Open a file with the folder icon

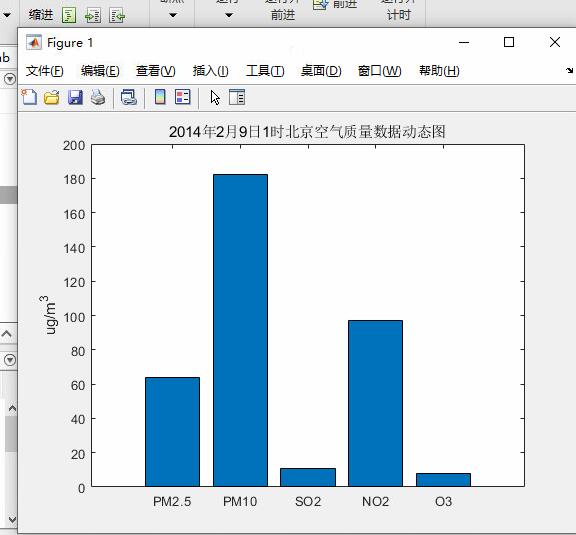(52, 98)
